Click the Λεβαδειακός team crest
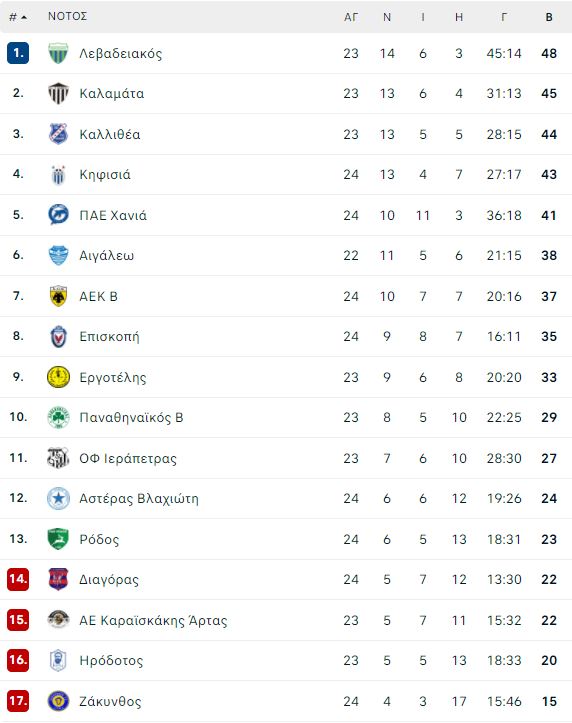Image resolution: width=572 pixels, height=723 pixels. click(x=59, y=53)
